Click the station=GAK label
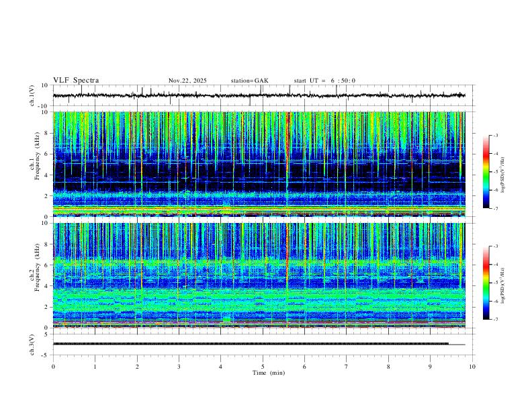The width and height of the screenshot is (532, 411). (x=249, y=81)
